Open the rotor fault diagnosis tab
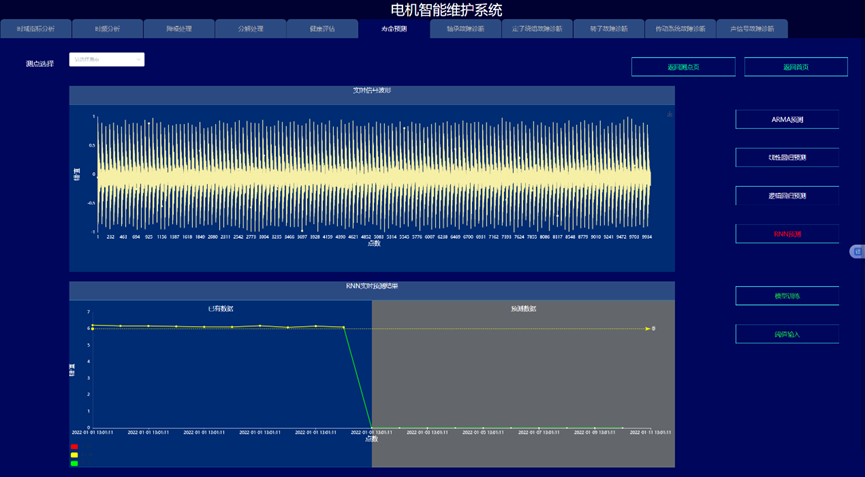Image resolution: width=865 pixels, height=477 pixels. (x=608, y=29)
